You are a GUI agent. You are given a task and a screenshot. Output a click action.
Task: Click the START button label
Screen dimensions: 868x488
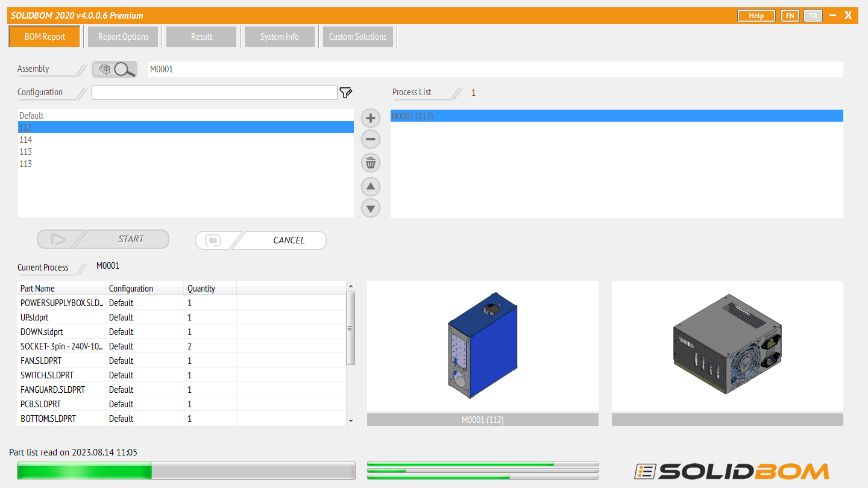point(131,239)
